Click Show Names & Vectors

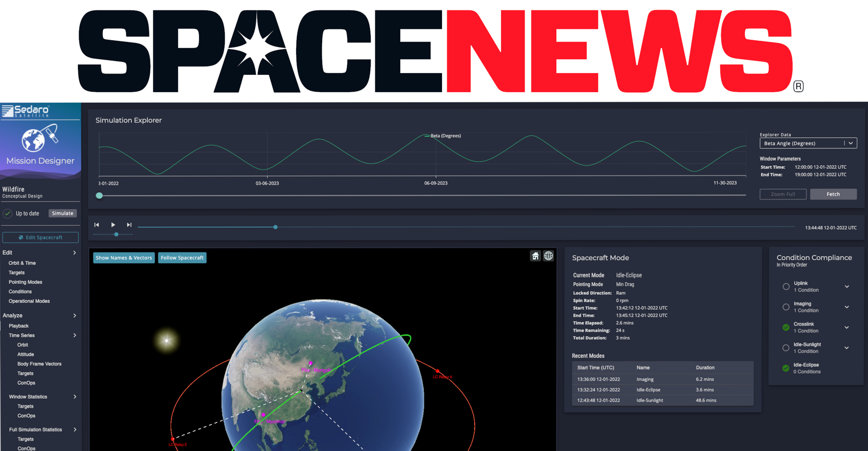coord(124,258)
